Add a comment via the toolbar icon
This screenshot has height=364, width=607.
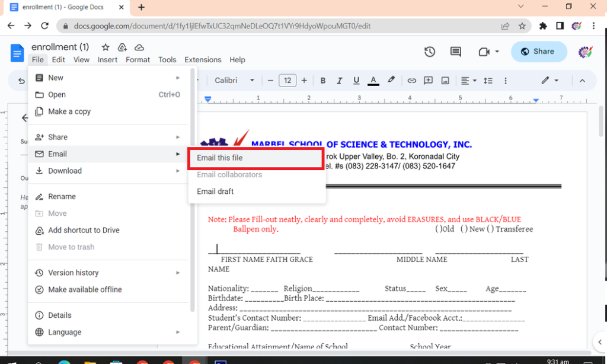428,80
